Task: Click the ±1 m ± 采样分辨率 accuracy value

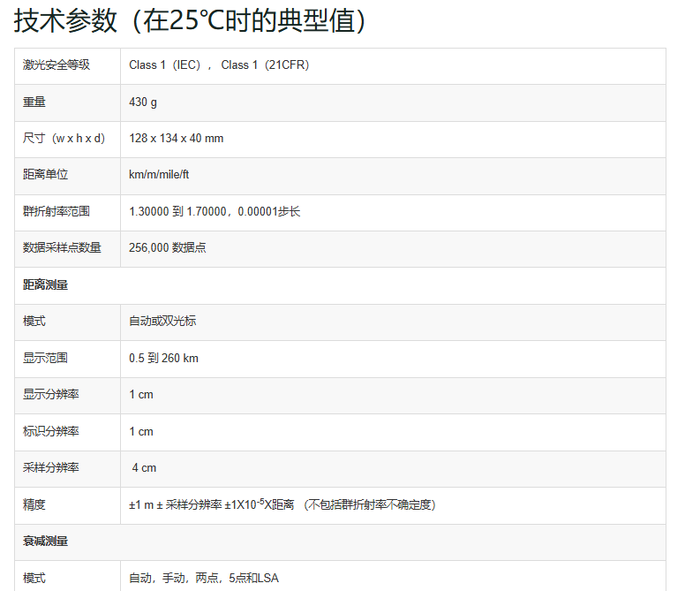Action: (x=282, y=504)
